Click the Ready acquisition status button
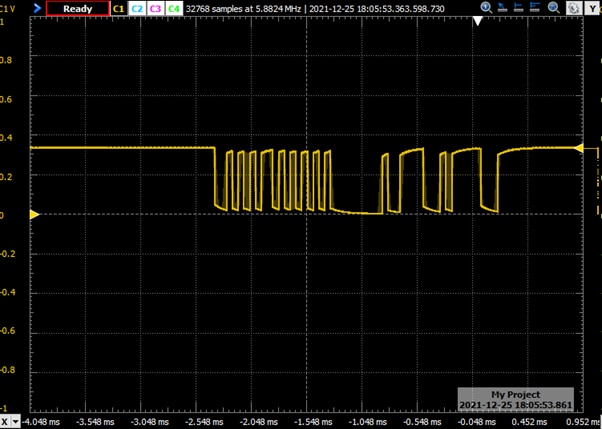602x429 pixels. pos(78,8)
